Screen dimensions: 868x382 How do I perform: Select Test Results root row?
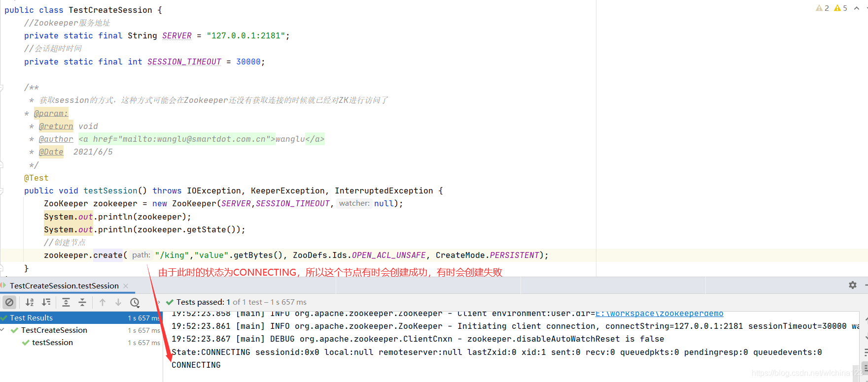coord(81,318)
